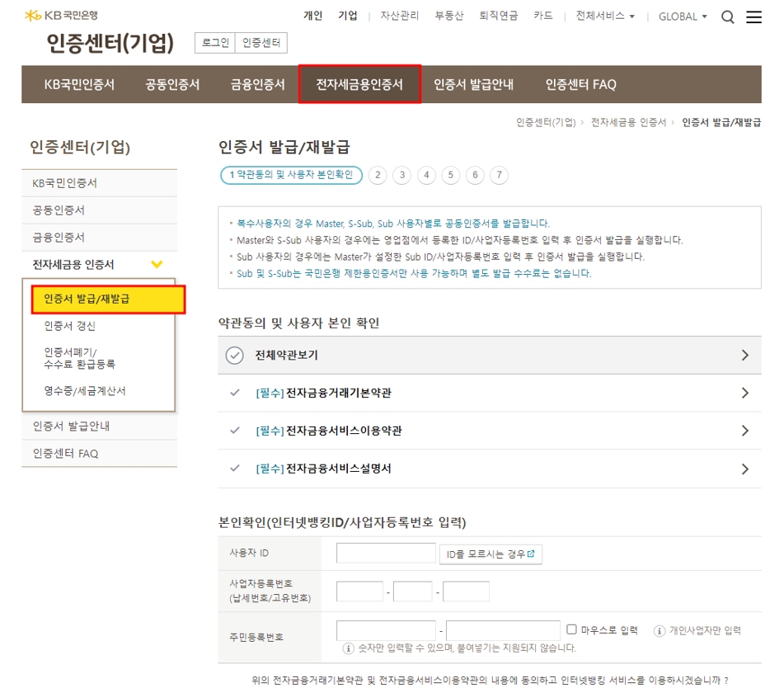This screenshot has width=784, height=688.
Task: Click info icon beside 숫자만 입력할 수 있으며
Action: (348, 648)
